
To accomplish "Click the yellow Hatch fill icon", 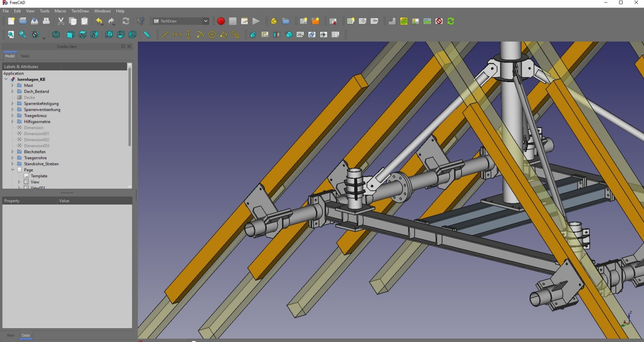I will click(x=404, y=21).
